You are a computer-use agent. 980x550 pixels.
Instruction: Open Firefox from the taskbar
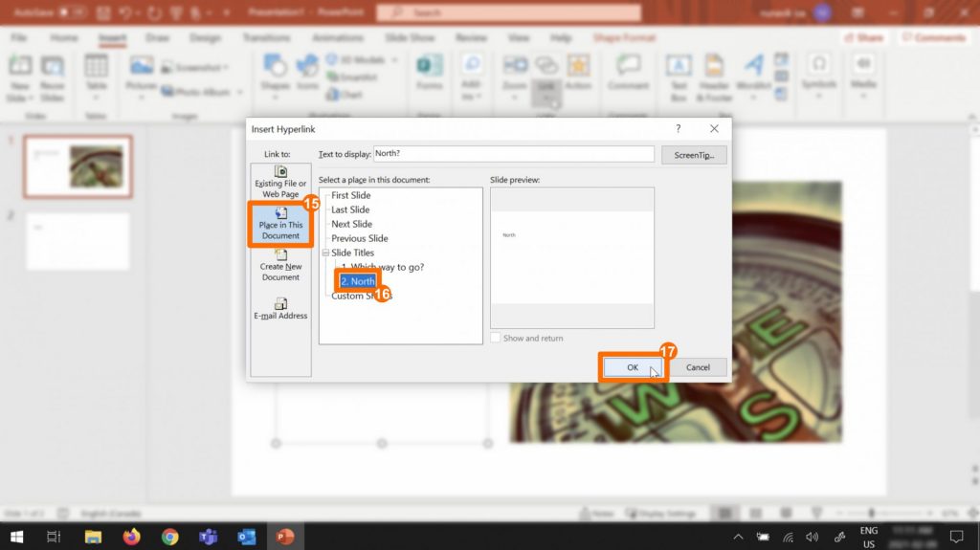pos(131,537)
